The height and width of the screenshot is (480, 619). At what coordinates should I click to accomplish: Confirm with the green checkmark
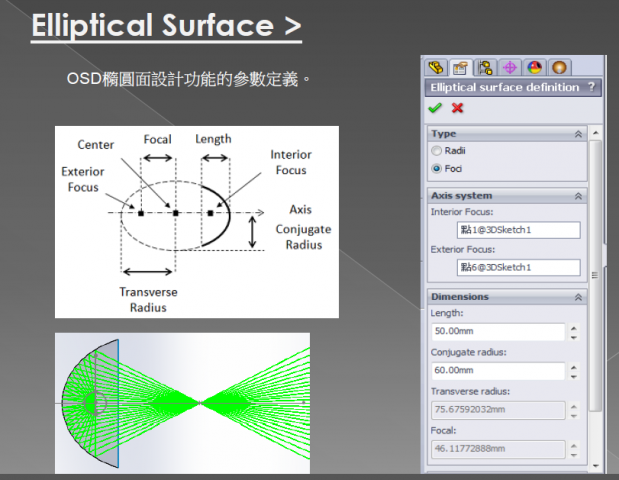pos(435,108)
